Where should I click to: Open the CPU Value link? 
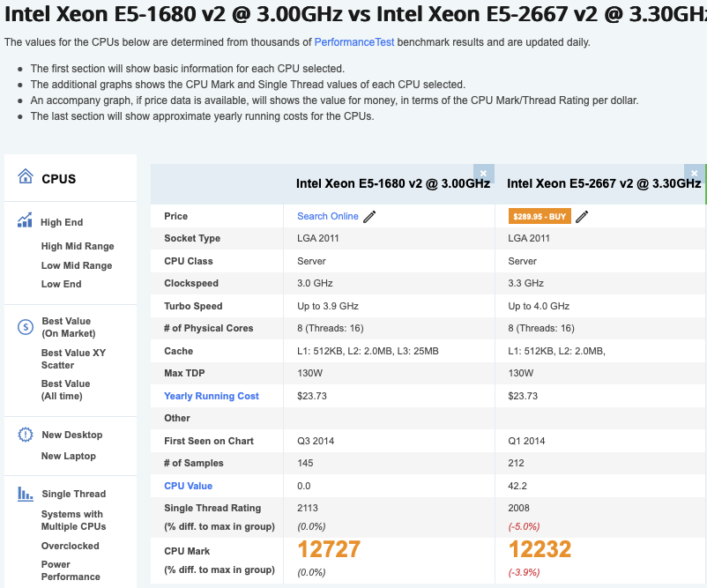pyautogui.click(x=188, y=486)
